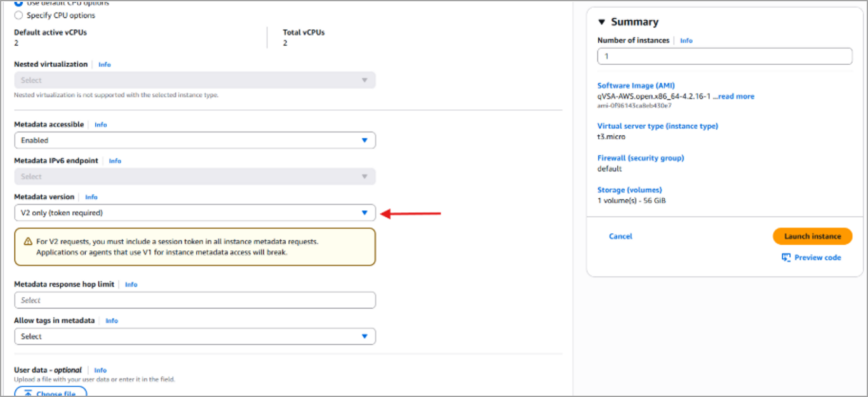868x397 pixels.
Task: Open the Metadata IPv6 endpoint dropdown
Action: (195, 177)
